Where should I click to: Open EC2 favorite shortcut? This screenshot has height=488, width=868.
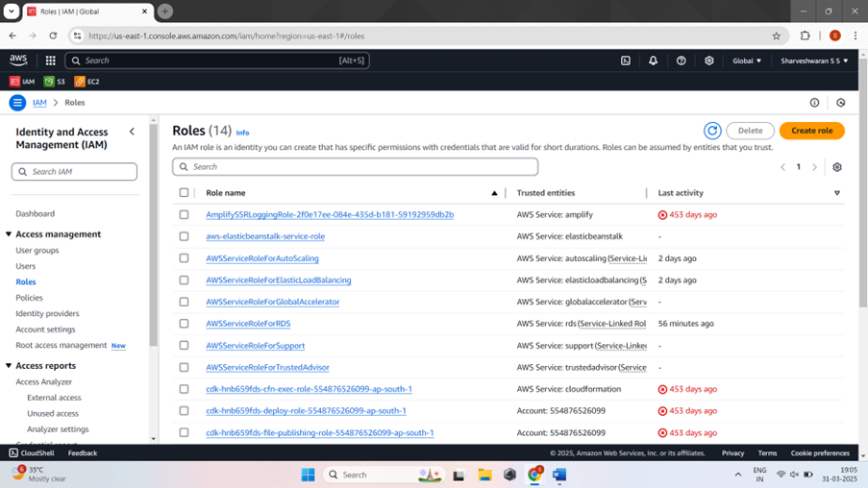[87, 82]
